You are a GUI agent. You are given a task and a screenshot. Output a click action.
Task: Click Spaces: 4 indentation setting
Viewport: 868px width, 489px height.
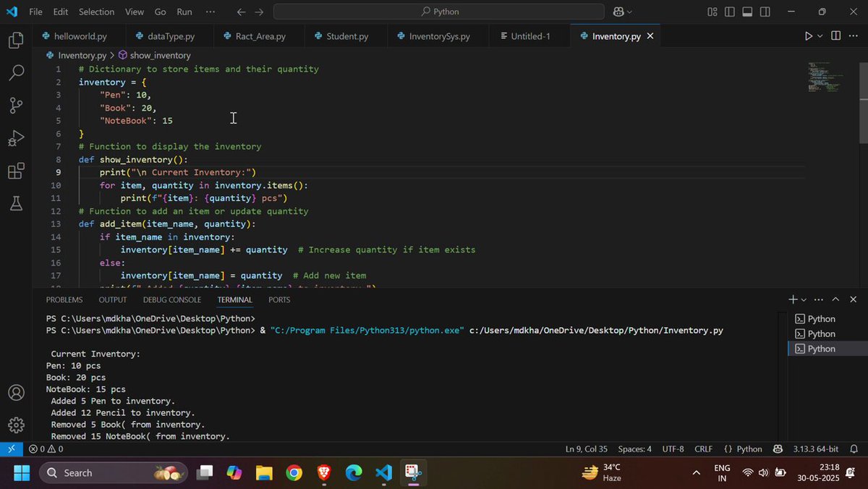(x=635, y=449)
